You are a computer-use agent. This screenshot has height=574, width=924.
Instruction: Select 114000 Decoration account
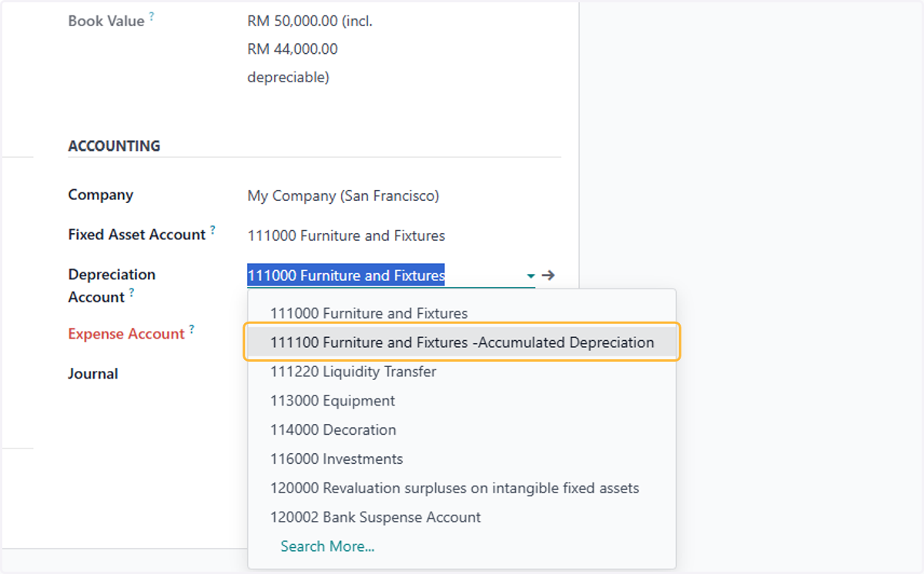(x=462, y=430)
